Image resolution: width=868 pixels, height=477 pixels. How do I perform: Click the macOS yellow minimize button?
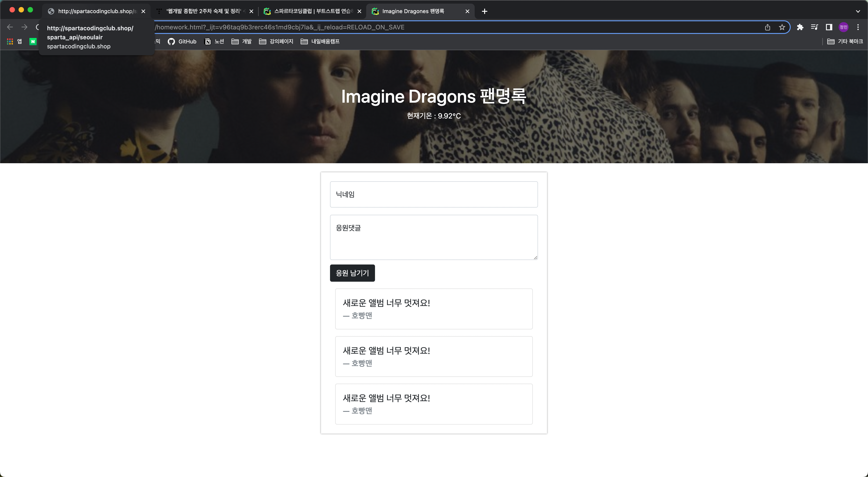(21, 10)
